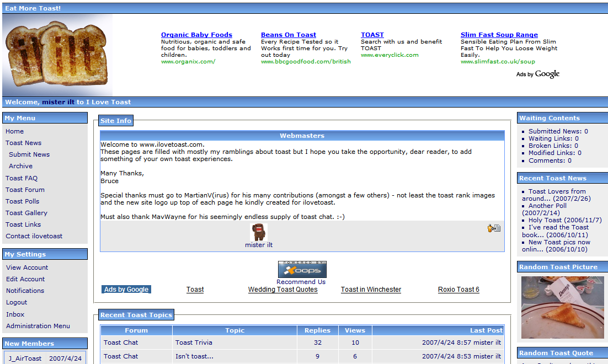Open Toast Polls
608x364 pixels.
(x=22, y=201)
